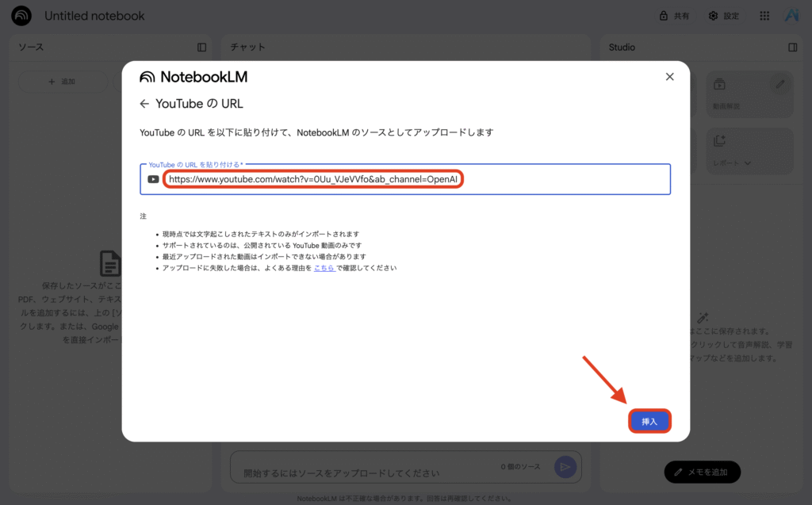Viewport: 812px width, 505px height.
Task: Click the document icon in sources panel
Action: click(109, 263)
